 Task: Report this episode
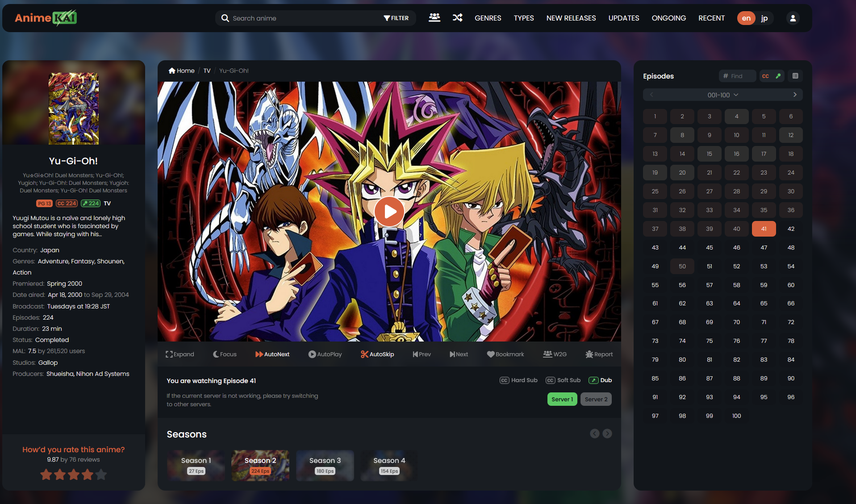pyautogui.click(x=599, y=354)
